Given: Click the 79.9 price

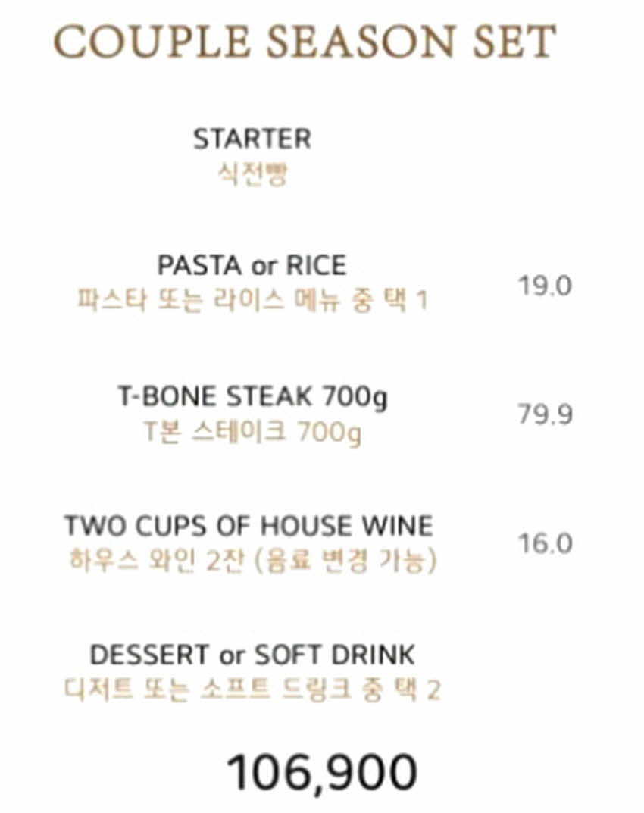Looking at the screenshot, I should (x=545, y=414).
